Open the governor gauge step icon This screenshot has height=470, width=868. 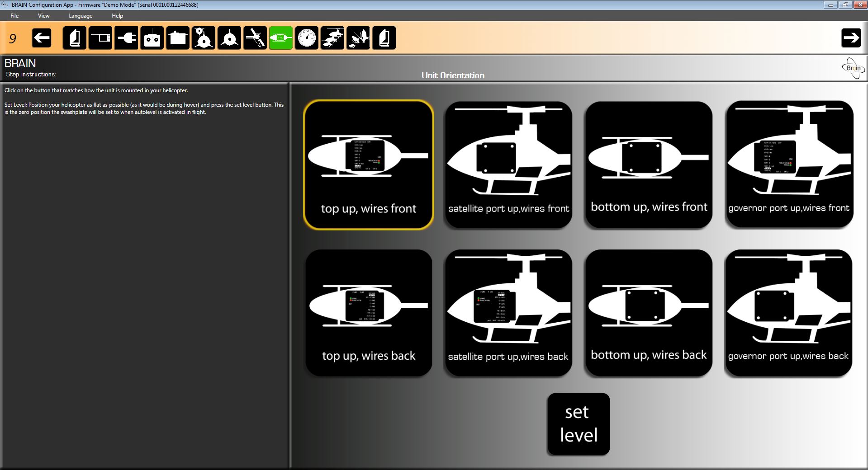click(x=307, y=38)
